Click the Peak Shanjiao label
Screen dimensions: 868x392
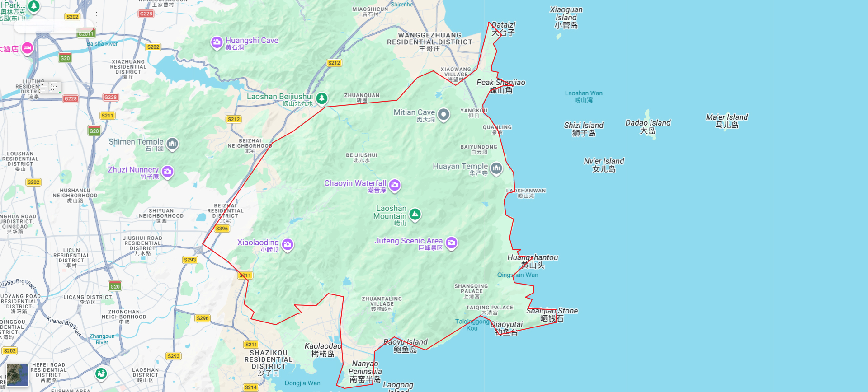501,86
